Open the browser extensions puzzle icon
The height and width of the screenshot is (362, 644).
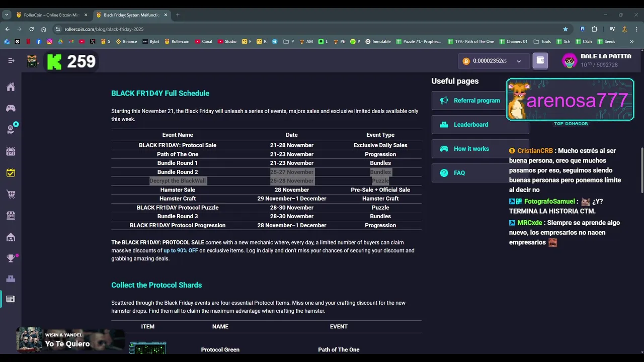pyautogui.click(x=594, y=29)
